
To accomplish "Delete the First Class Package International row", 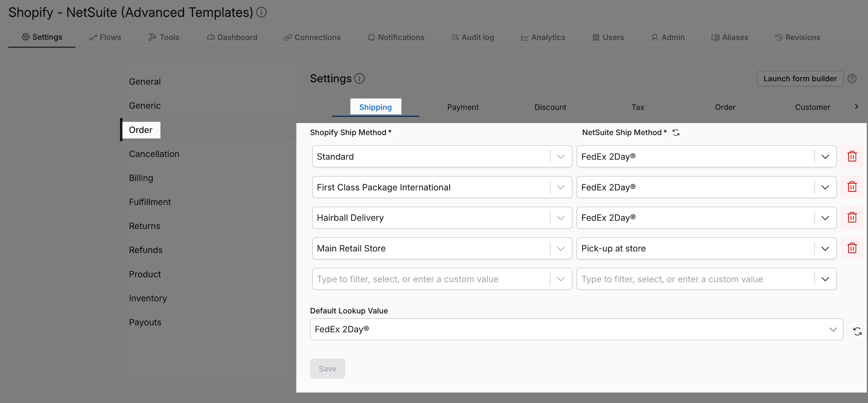I will pyautogui.click(x=852, y=187).
